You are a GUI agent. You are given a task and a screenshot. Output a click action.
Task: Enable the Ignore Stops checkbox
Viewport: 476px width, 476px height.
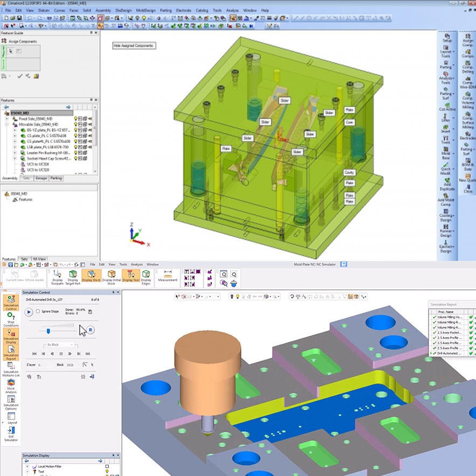coord(38,311)
